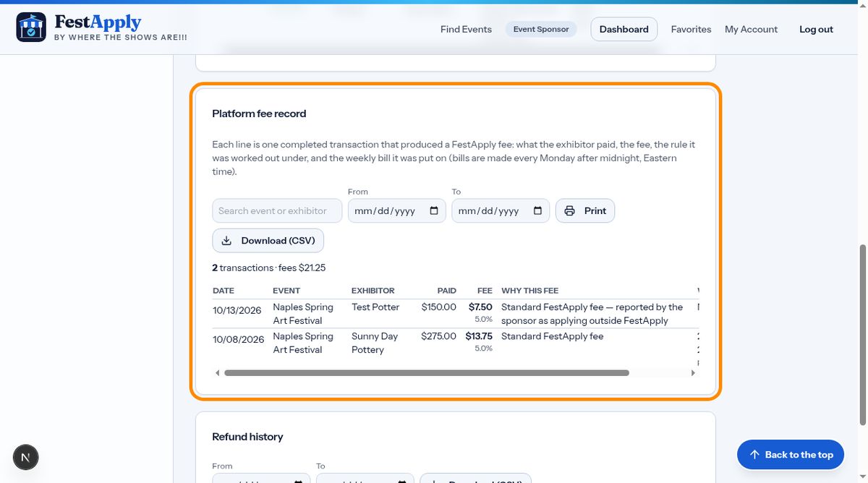This screenshot has height=483, width=868.
Task: Click the horizontal table scrollbar thumb
Action: (x=427, y=373)
